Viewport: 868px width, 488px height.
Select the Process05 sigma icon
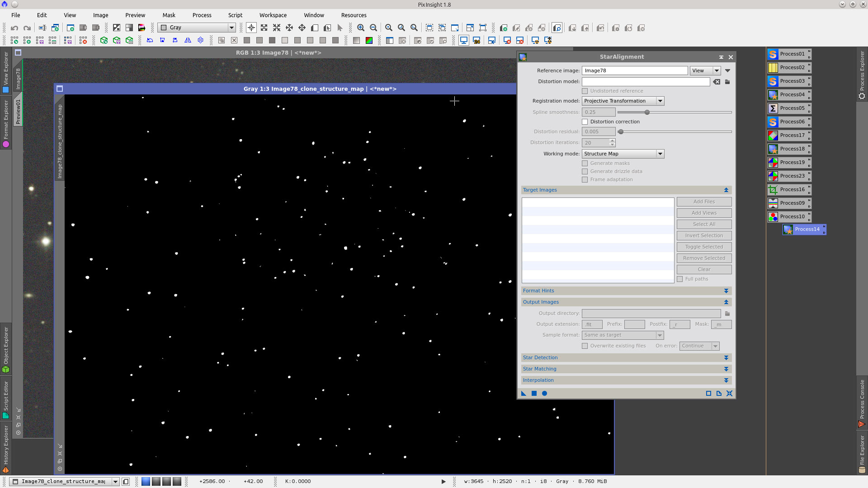click(x=773, y=108)
